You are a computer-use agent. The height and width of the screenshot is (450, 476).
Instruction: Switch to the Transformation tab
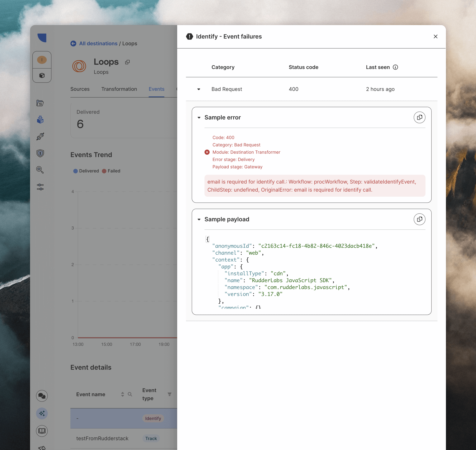coord(119,89)
